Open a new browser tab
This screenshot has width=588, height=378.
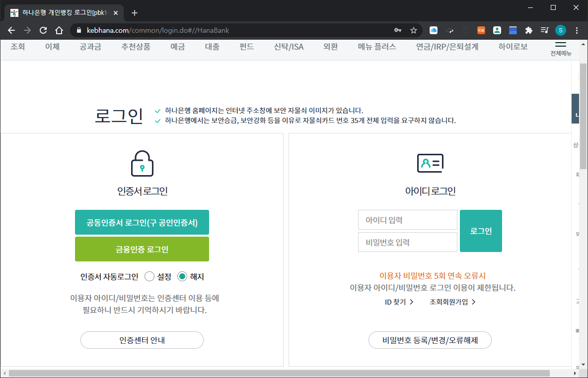pyautogui.click(x=134, y=13)
